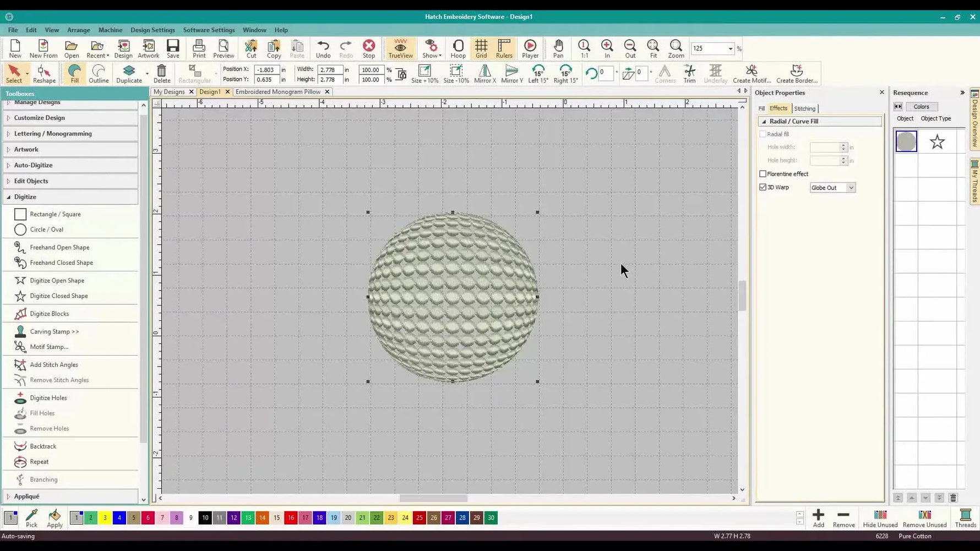980x551 pixels.
Task: Enable the Florentine effect checkbox
Action: click(x=763, y=174)
